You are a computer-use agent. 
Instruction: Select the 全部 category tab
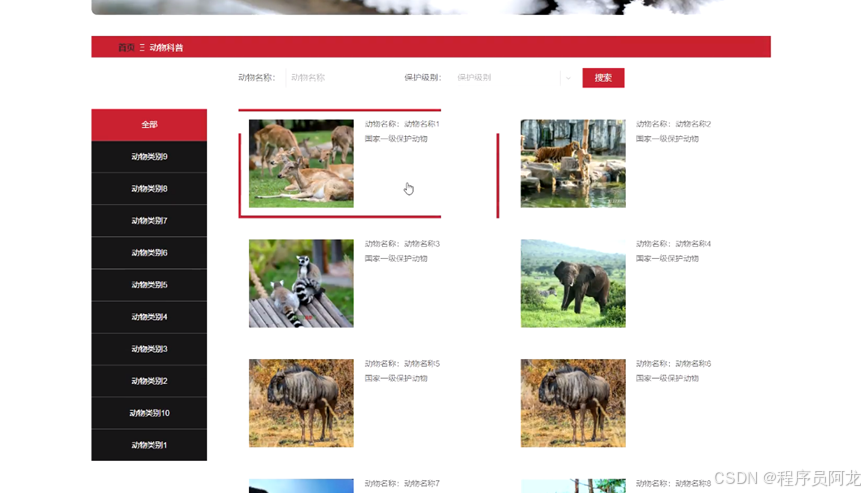(x=149, y=125)
